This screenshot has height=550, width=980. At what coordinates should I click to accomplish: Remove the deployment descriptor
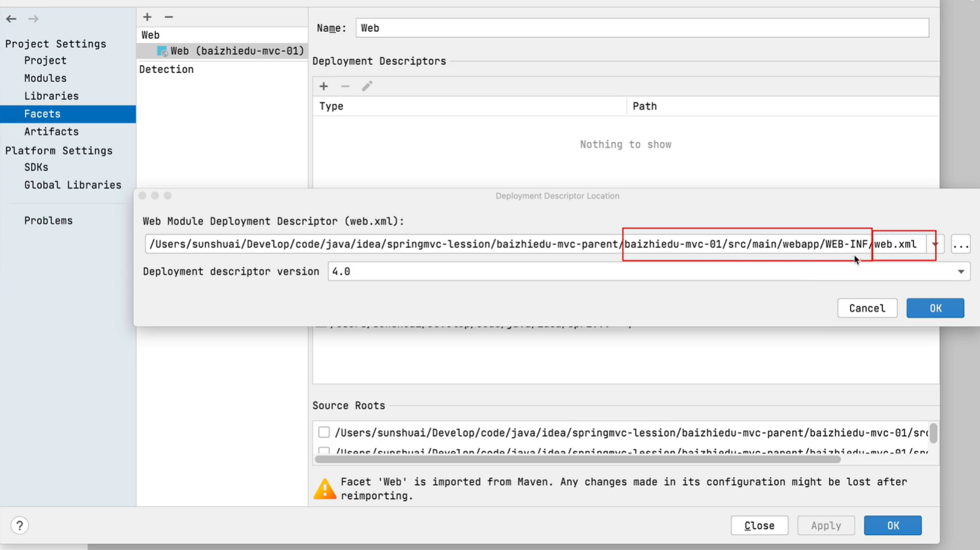tap(345, 86)
